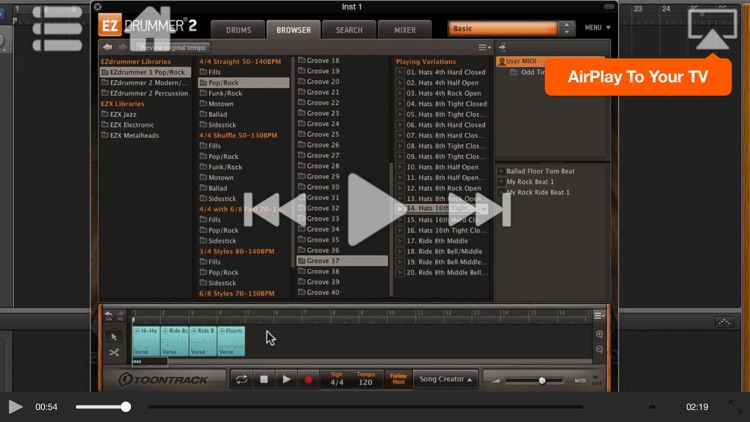Image resolution: width=750 pixels, height=422 pixels.
Task: Click the User MIDI import arrow icon
Action: point(502,47)
